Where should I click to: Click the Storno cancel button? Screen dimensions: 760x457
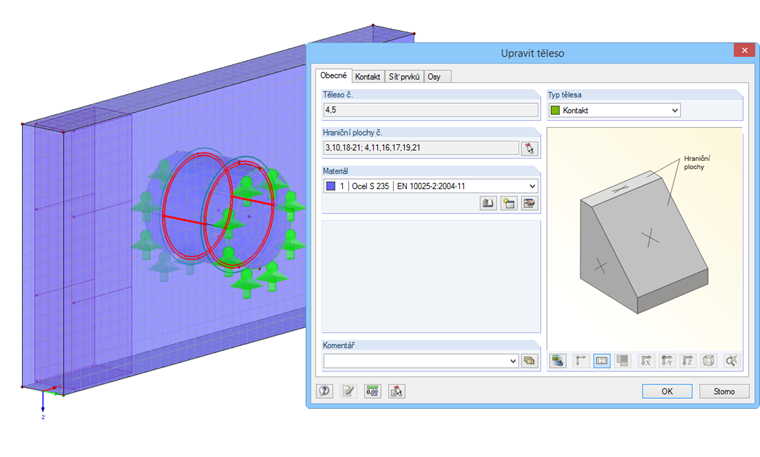tap(724, 391)
